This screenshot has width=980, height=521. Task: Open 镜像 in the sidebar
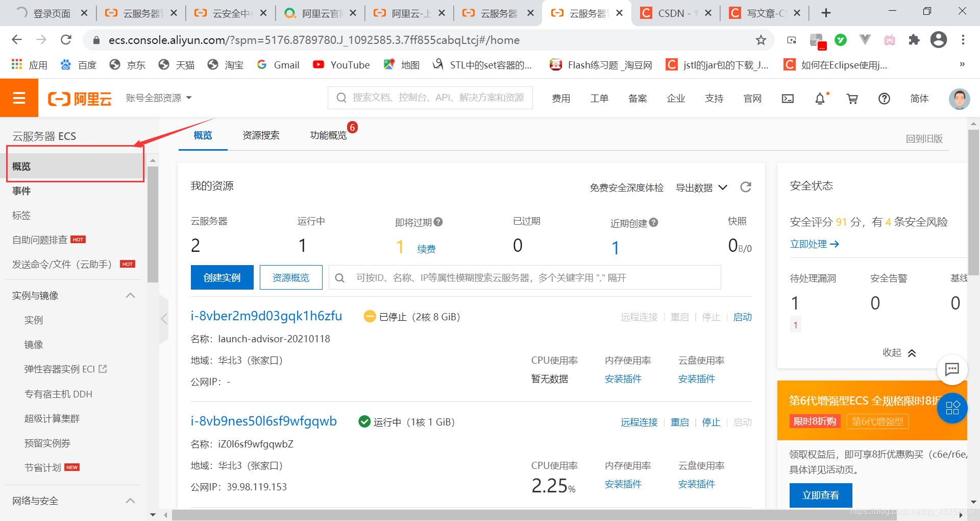click(x=34, y=345)
